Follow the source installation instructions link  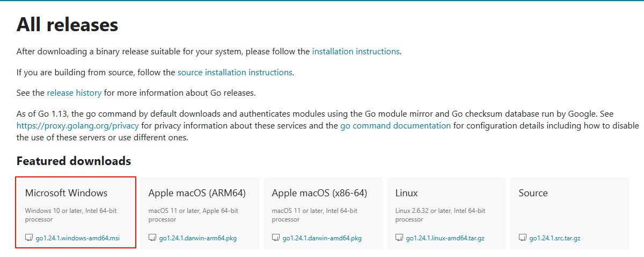coord(235,72)
